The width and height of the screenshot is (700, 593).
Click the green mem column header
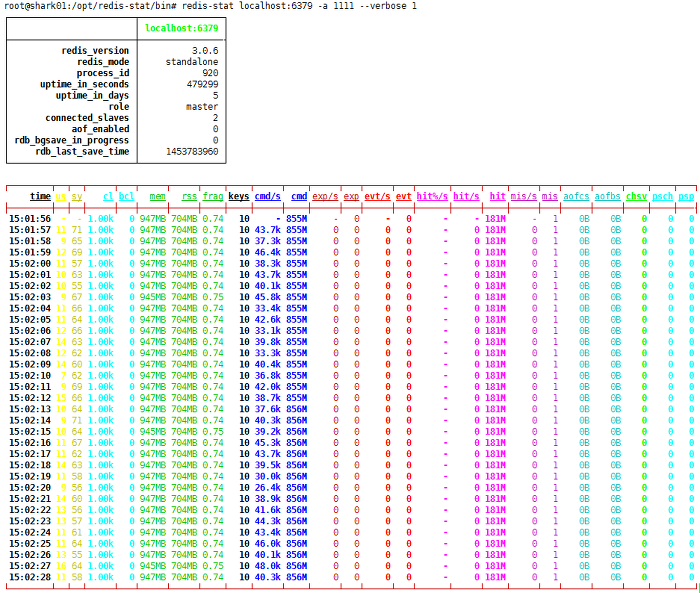pyautogui.click(x=158, y=196)
